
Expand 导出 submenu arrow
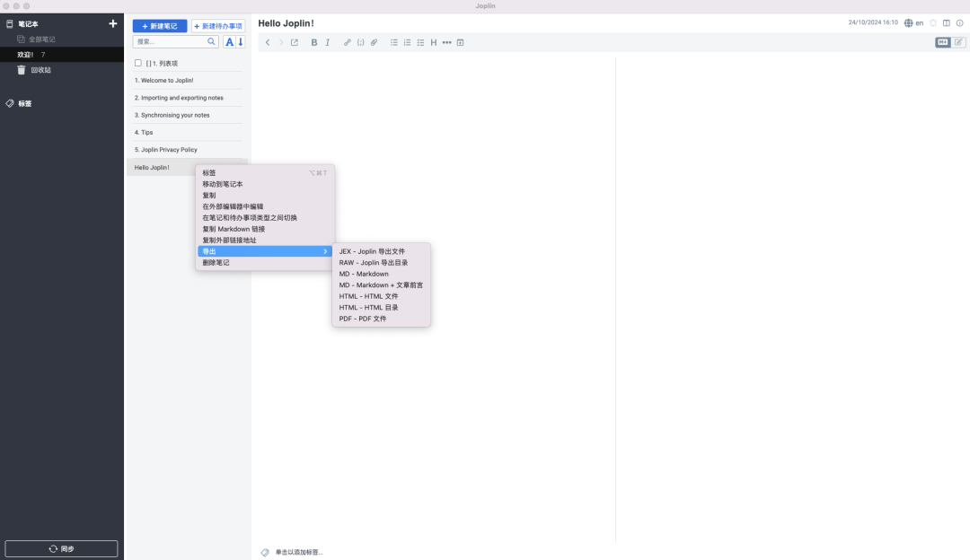coord(325,251)
